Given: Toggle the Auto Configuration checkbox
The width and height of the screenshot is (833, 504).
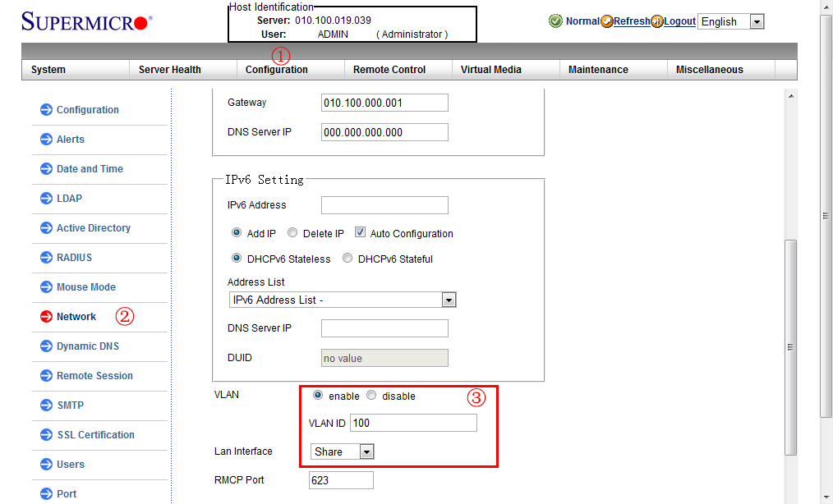Looking at the screenshot, I should point(360,232).
